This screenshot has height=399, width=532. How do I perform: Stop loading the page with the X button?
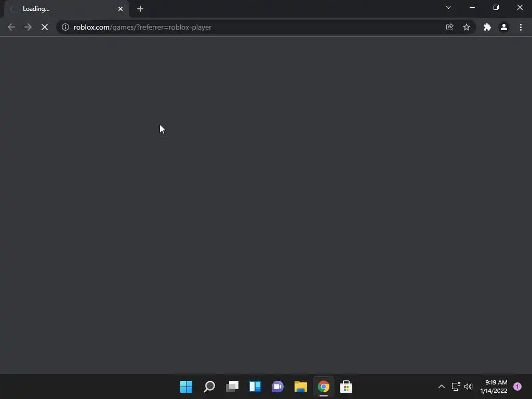tap(45, 27)
